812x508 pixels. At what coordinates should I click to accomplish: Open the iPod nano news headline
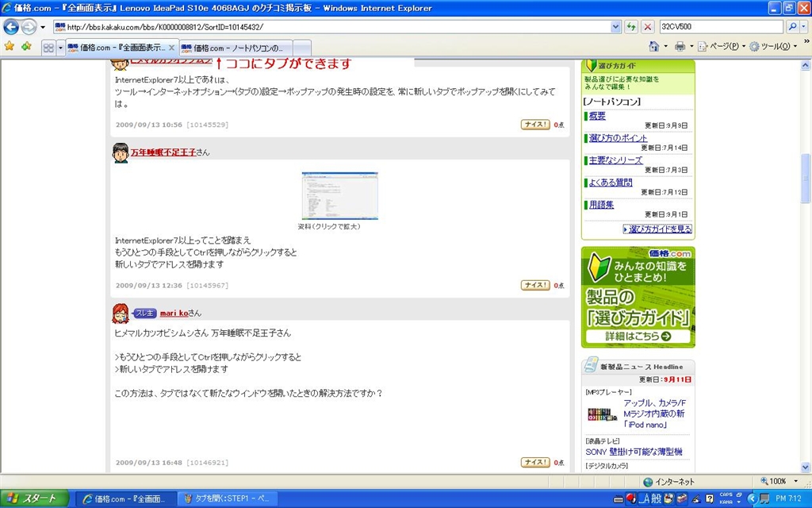655,414
